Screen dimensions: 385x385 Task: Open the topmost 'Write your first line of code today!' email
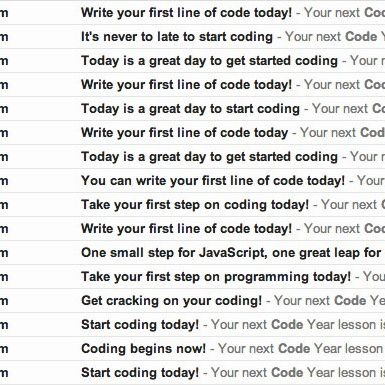coord(186,13)
